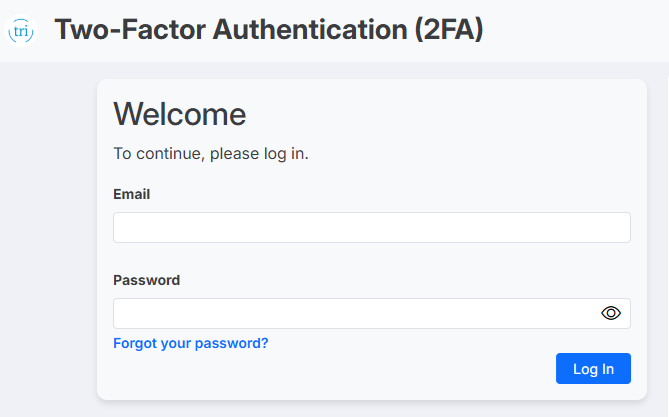Click the tri logo in the header

click(21, 31)
